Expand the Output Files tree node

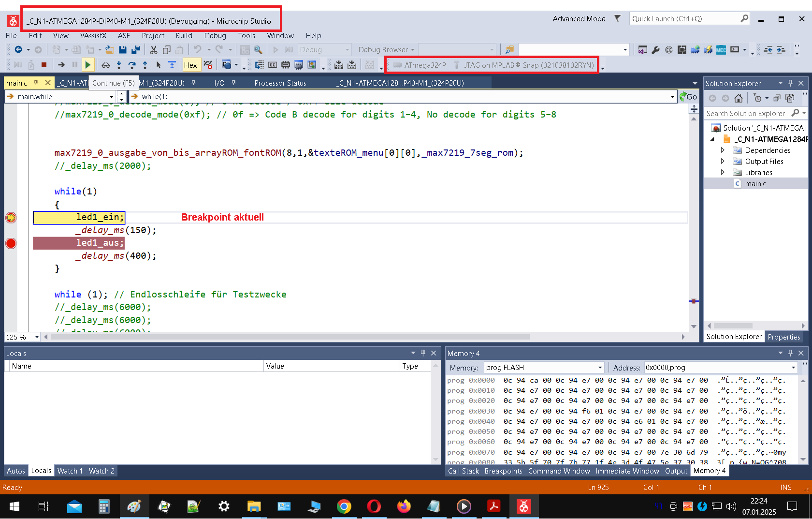[722, 161]
